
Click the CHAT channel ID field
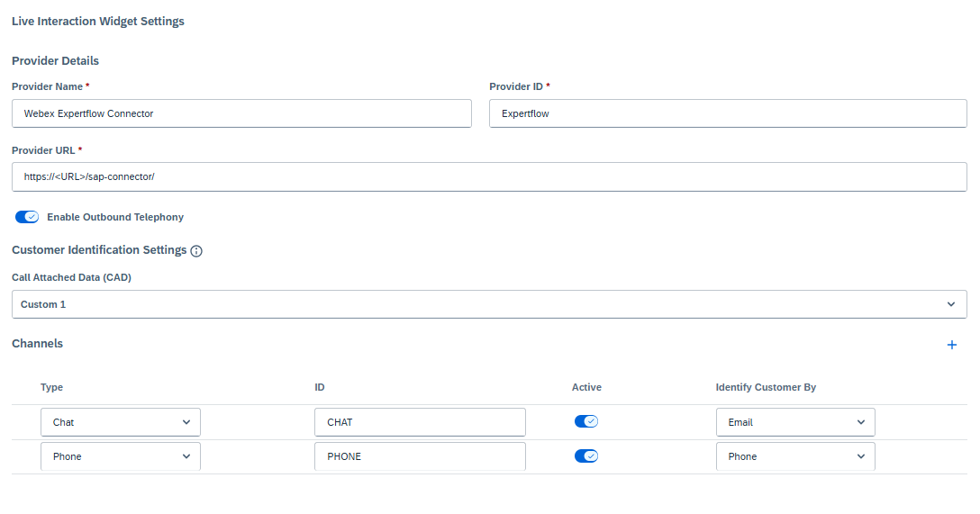pyautogui.click(x=420, y=422)
